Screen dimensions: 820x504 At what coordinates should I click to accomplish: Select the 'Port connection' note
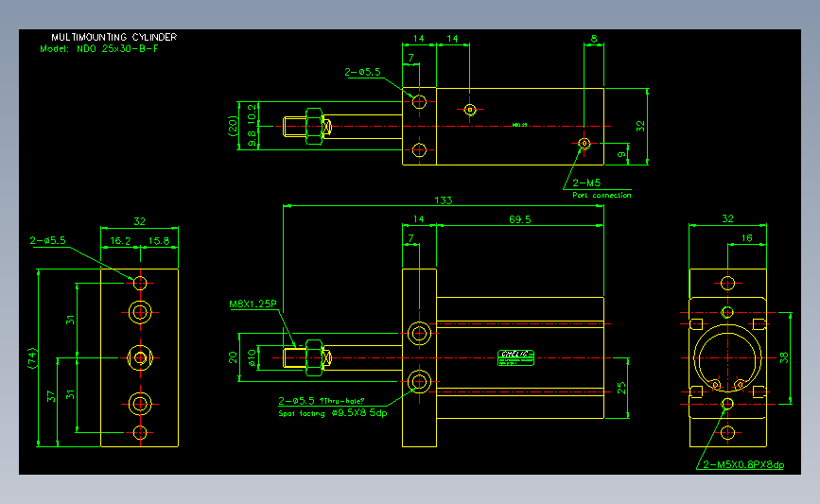(x=602, y=195)
